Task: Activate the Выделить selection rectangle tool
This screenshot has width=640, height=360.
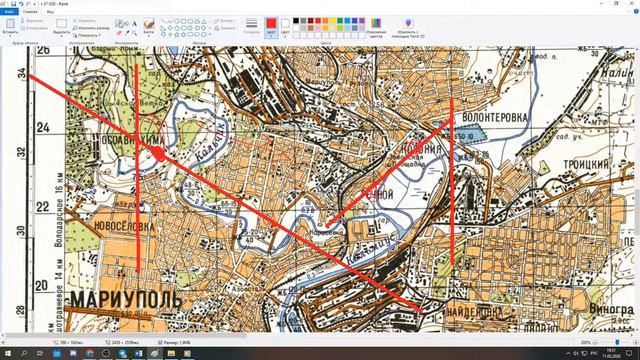Action: coord(61,23)
